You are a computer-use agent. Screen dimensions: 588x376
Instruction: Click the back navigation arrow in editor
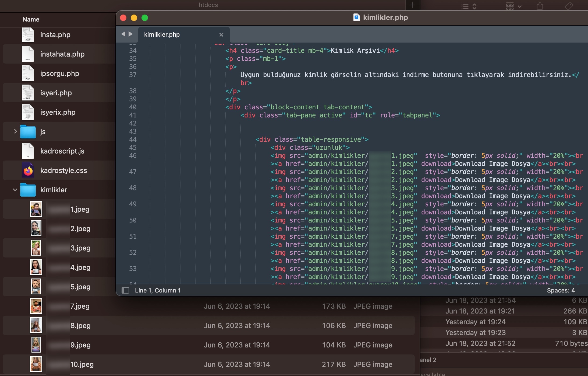[x=123, y=34]
